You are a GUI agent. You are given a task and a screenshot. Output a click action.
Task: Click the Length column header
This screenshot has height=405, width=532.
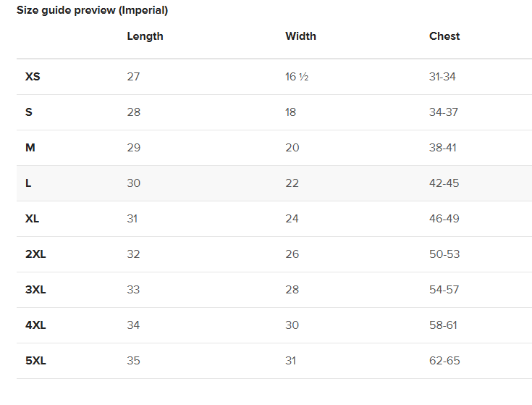coord(145,36)
